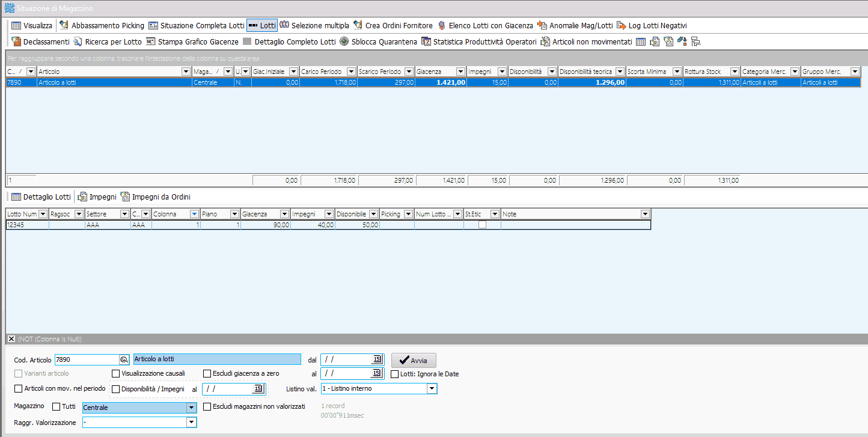Click the 1.296,00 Disponibilità teorica cell
Screen dimensions: 868x437
(x=592, y=82)
